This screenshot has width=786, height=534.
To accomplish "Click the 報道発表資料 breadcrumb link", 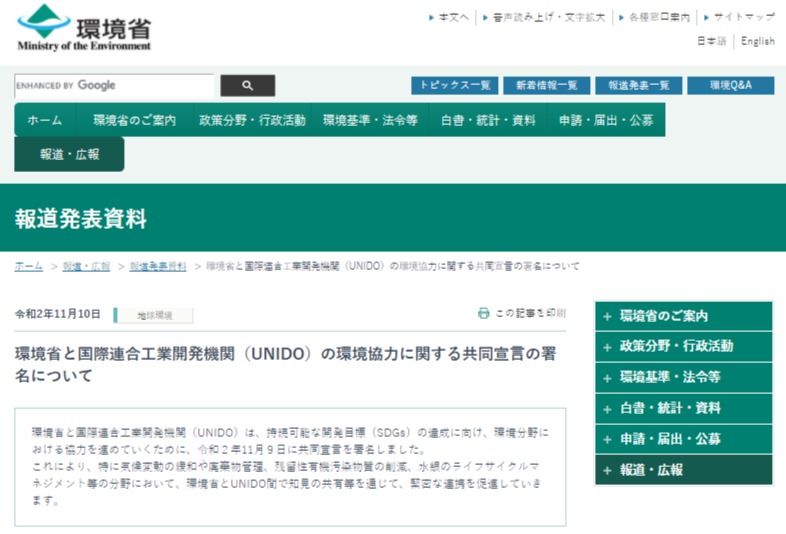I will coord(158,266).
